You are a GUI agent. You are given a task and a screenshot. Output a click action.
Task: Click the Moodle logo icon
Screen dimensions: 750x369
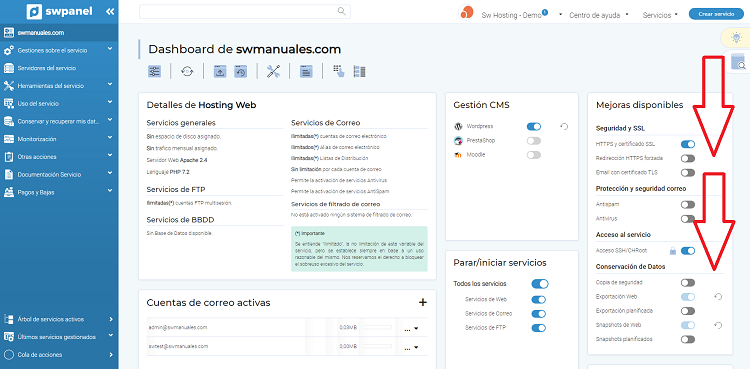(x=458, y=155)
